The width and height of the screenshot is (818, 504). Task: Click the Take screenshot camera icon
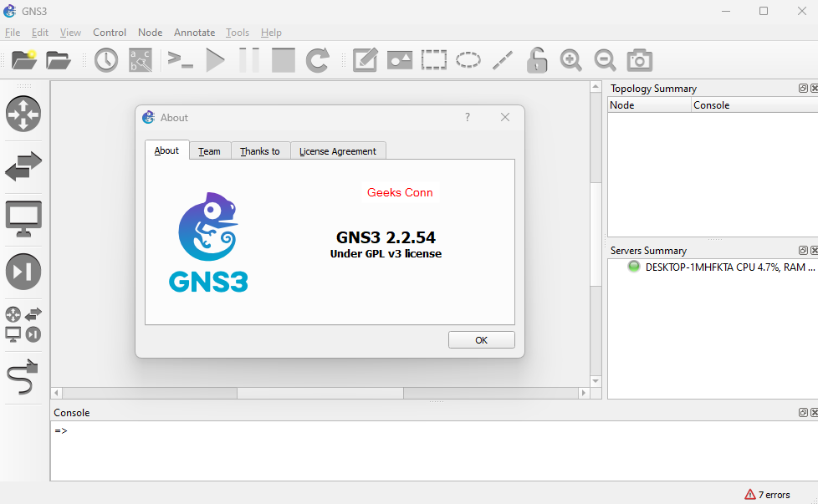click(640, 60)
